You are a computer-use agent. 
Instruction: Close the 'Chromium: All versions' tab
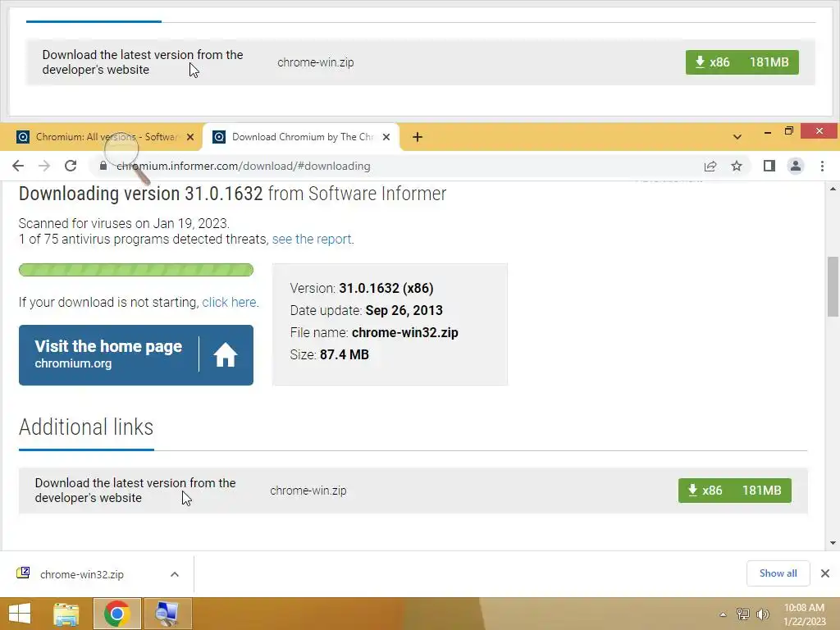(190, 137)
